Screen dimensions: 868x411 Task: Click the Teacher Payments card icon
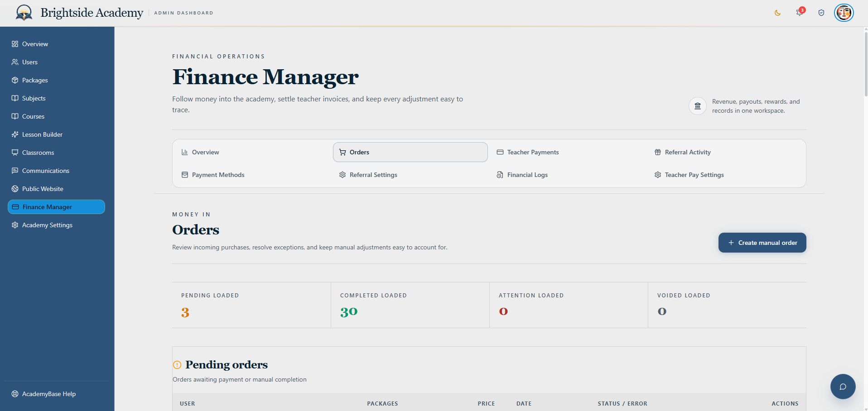point(500,152)
